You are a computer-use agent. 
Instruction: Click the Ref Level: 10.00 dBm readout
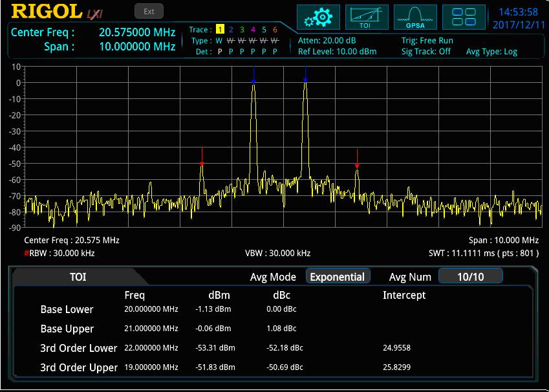pos(337,52)
